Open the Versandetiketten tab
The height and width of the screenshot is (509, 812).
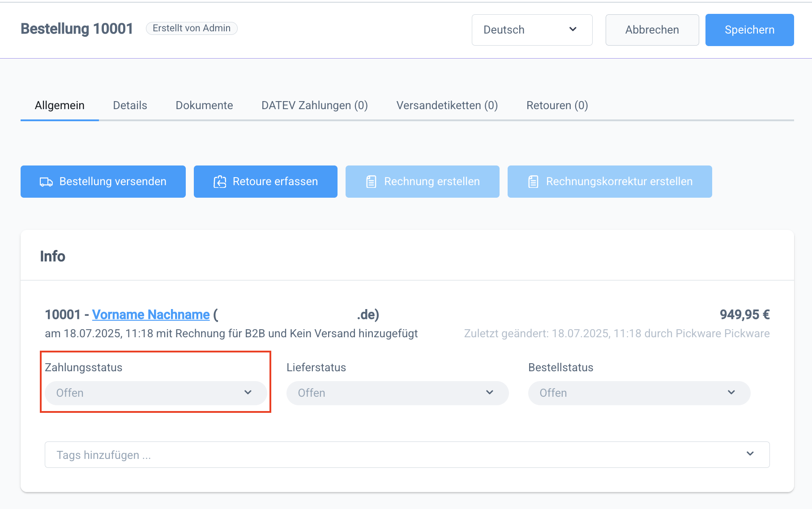pyautogui.click(x=447, y=106)
